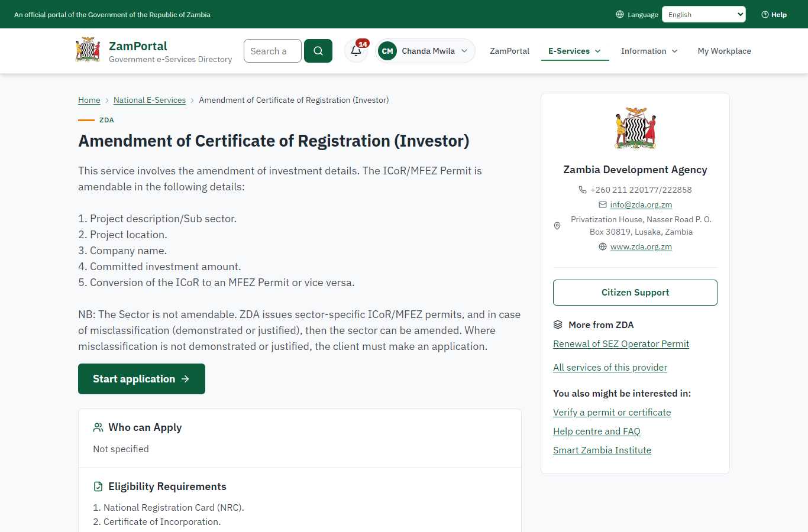Click the phone icon beside ZDA number
The height and width of the screenshot is (532, 808).
pyautogui.click(x=583, y=190)
